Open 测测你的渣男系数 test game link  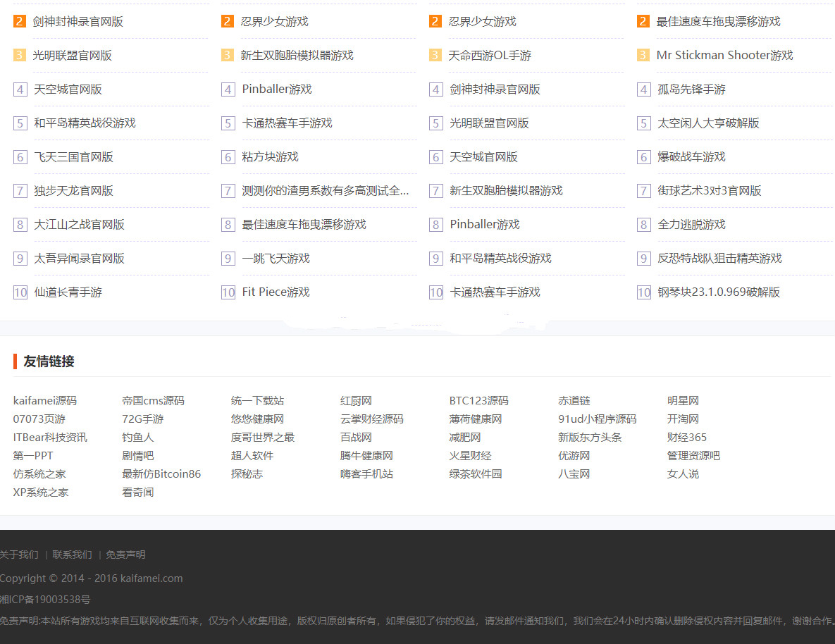click(325, 190)
